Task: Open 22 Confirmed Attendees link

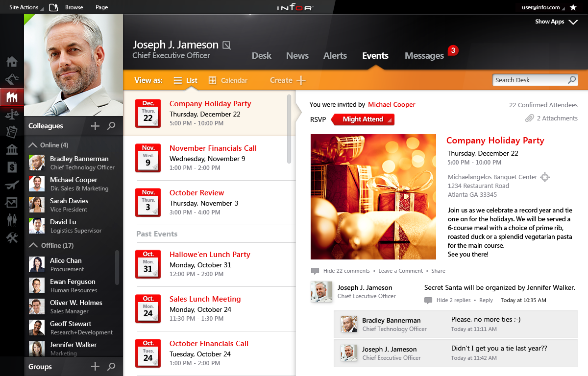Action: pyautogui.click(x=543, y=105)
